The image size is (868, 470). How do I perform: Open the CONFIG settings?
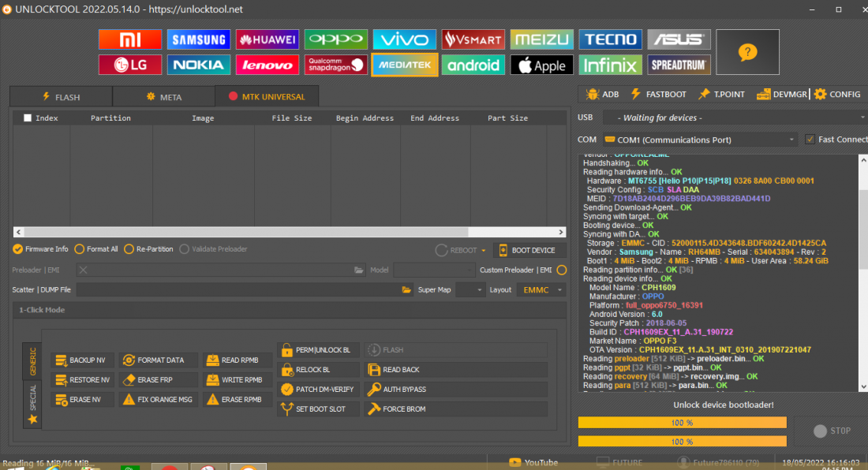pos(837,94)
